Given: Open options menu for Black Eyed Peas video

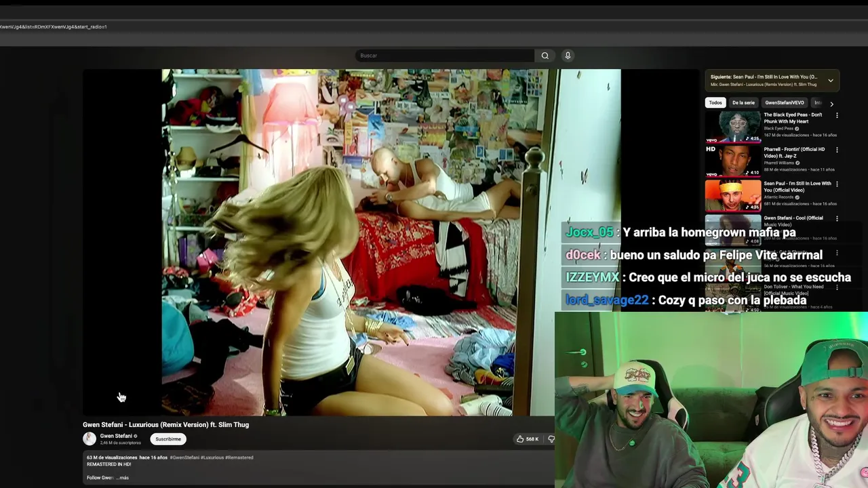Looking at the screenshot, I should click(837, 115).
